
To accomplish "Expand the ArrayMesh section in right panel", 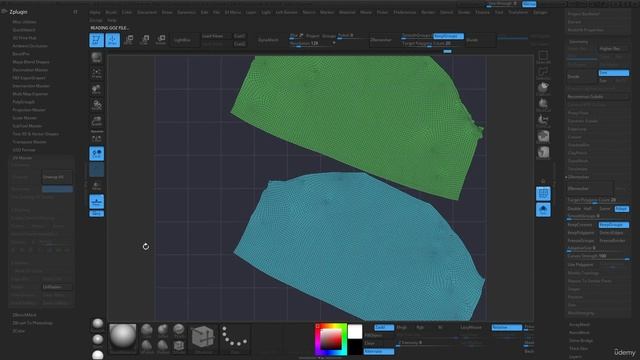I will [579, 324].
